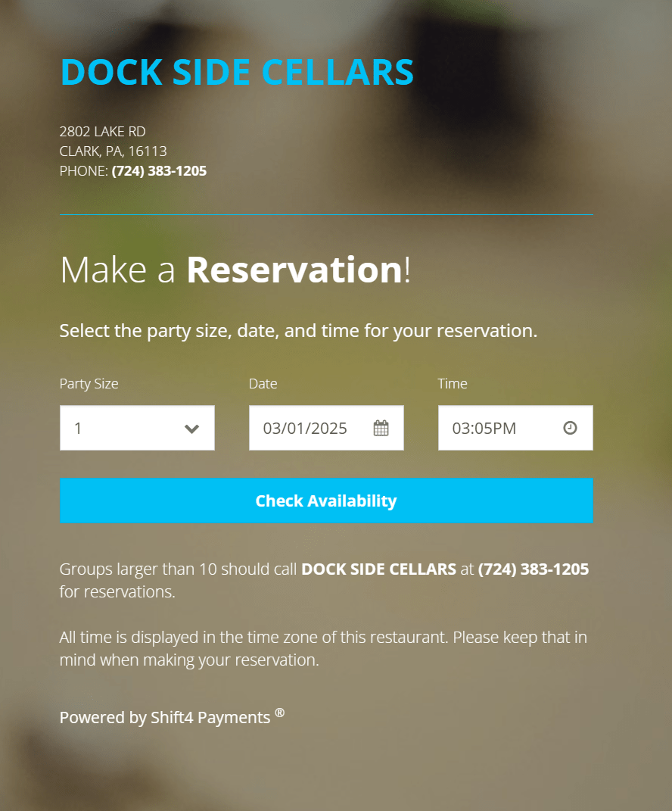Click phone number in the groups notice
Image resolution: width=672 pixels, height=811 pixels.
coord(534,569)
